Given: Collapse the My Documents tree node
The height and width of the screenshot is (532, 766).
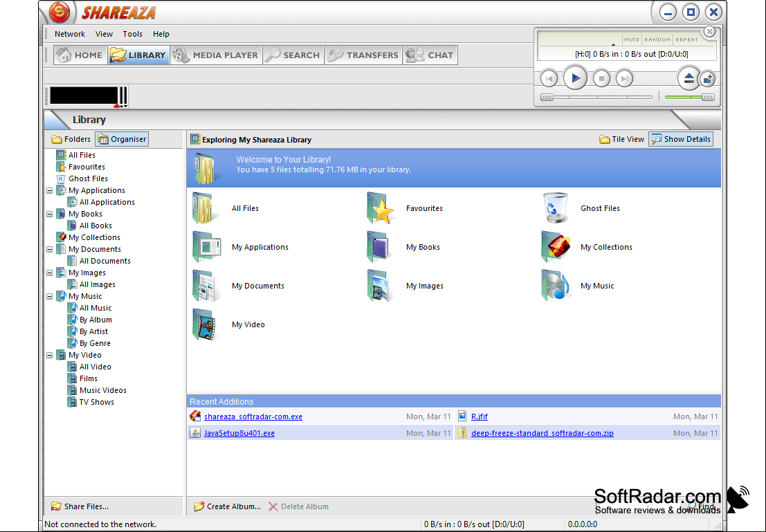Looking at the screenshot, I should click(x=49, y=249).
